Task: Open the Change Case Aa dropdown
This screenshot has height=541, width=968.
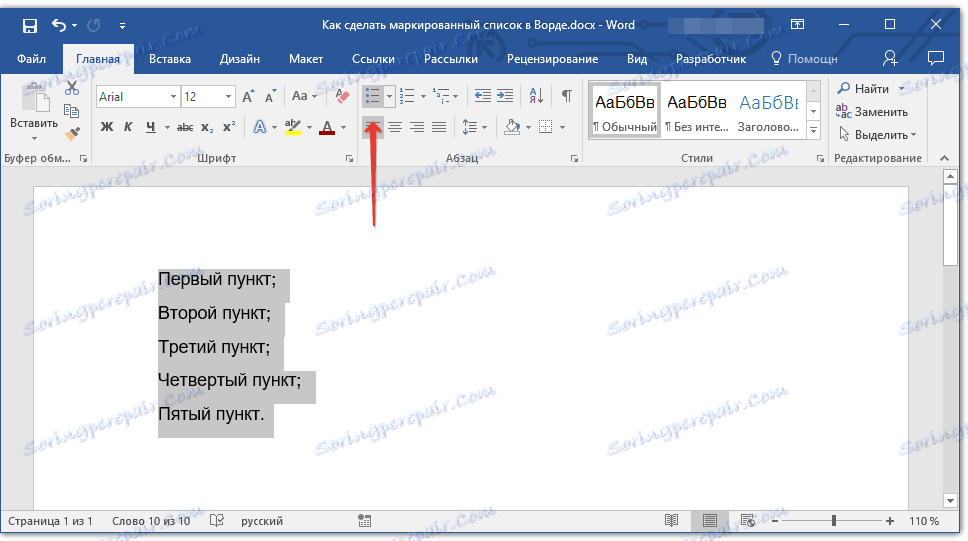Action: tap(304, 96)
